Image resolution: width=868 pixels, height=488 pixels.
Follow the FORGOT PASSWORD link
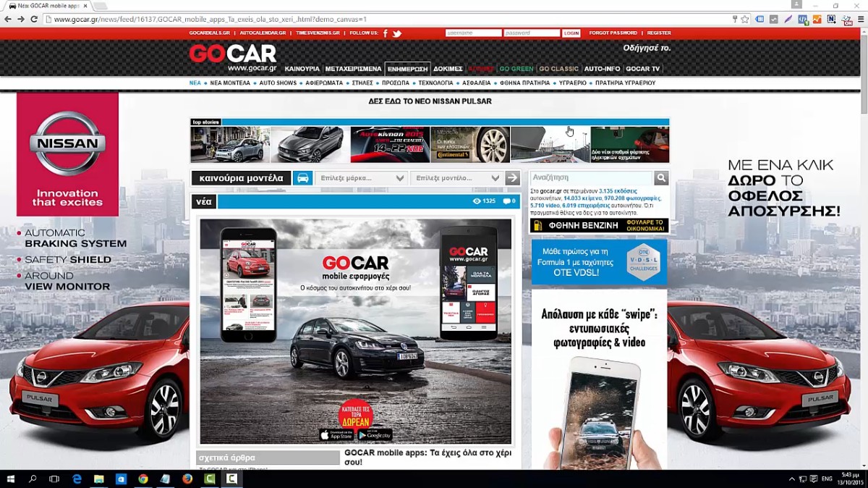(x=613, y=33)
